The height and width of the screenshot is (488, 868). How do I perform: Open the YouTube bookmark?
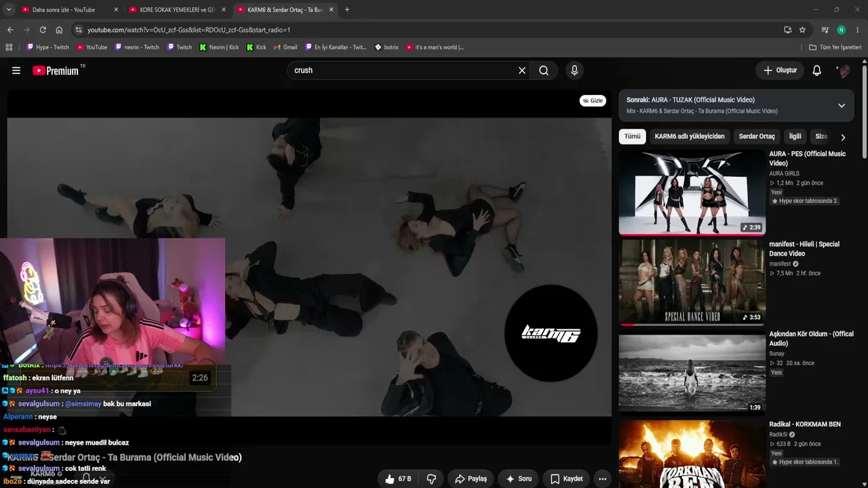tap(92, 47)
